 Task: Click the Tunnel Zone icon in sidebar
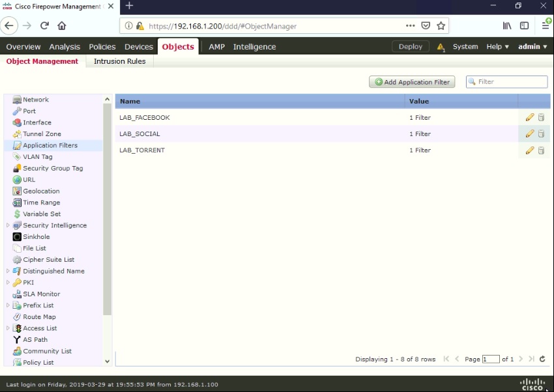coord(16,134)
